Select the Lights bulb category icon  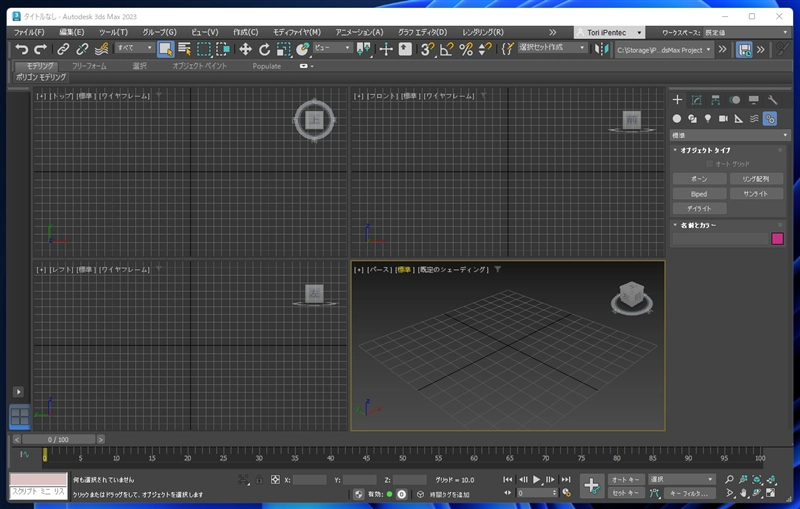708,119
